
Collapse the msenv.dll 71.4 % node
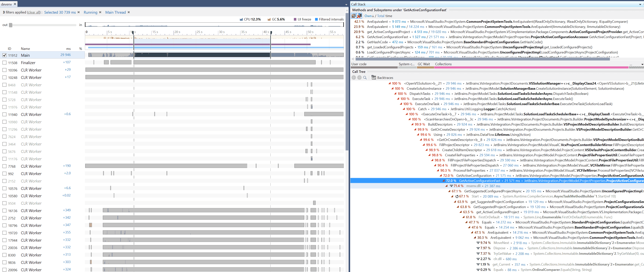point(446,186)
